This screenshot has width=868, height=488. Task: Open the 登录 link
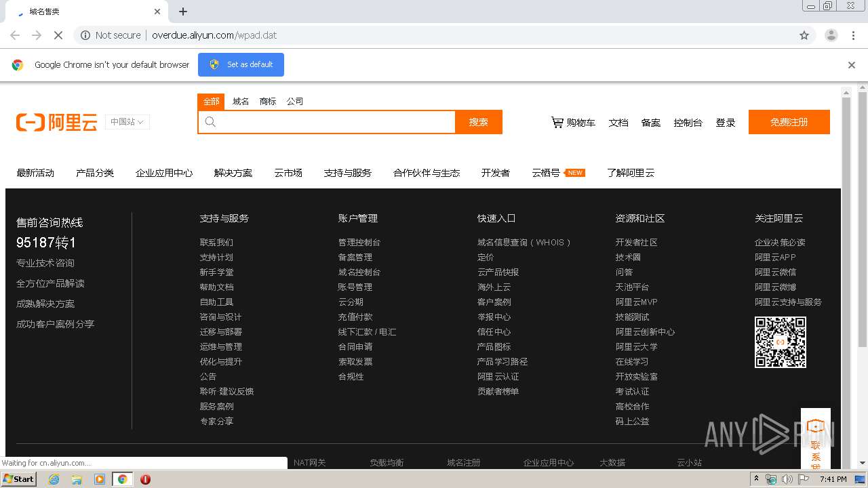(x=726, y=123)
